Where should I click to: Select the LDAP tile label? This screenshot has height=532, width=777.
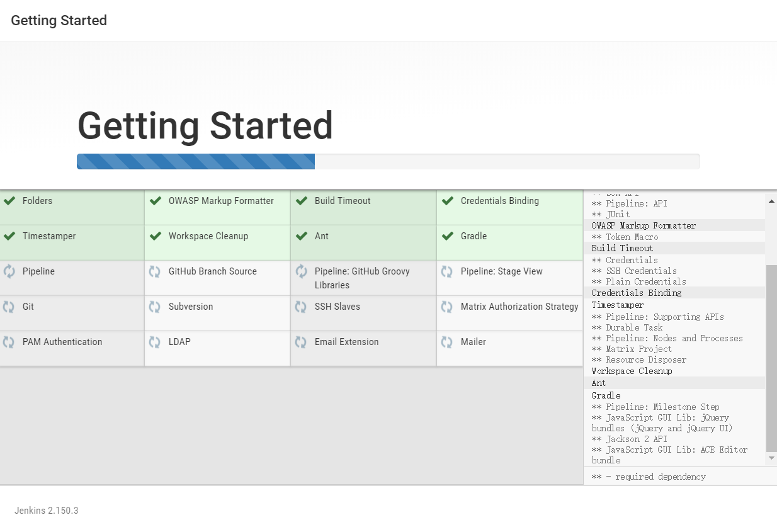point(179,342)
